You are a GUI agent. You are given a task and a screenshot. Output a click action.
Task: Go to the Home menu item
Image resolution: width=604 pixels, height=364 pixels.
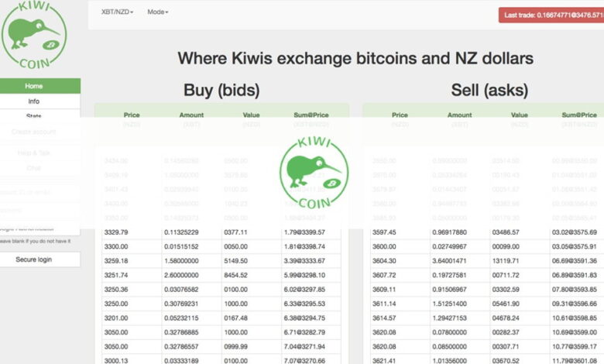pos(40,86)
